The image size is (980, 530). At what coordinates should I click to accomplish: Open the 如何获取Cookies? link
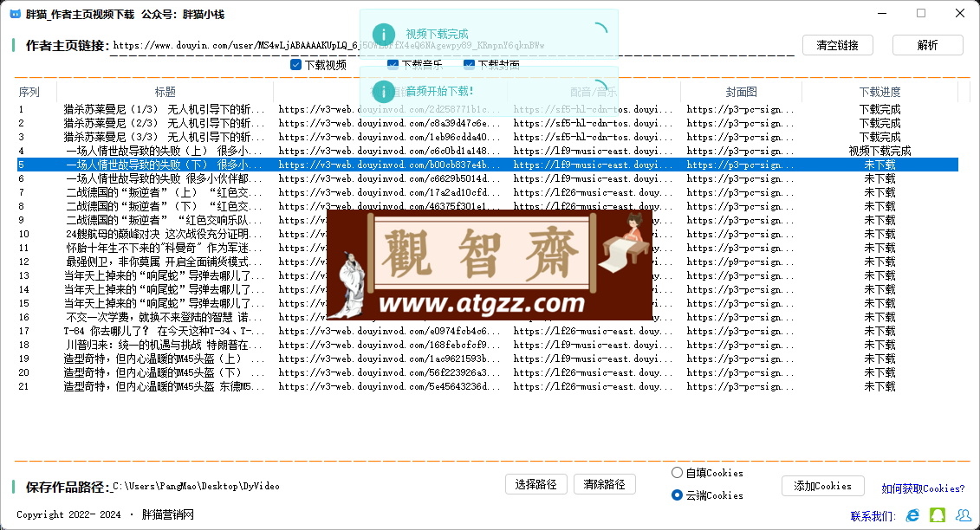pyautogui.click(x=923, y=488)
